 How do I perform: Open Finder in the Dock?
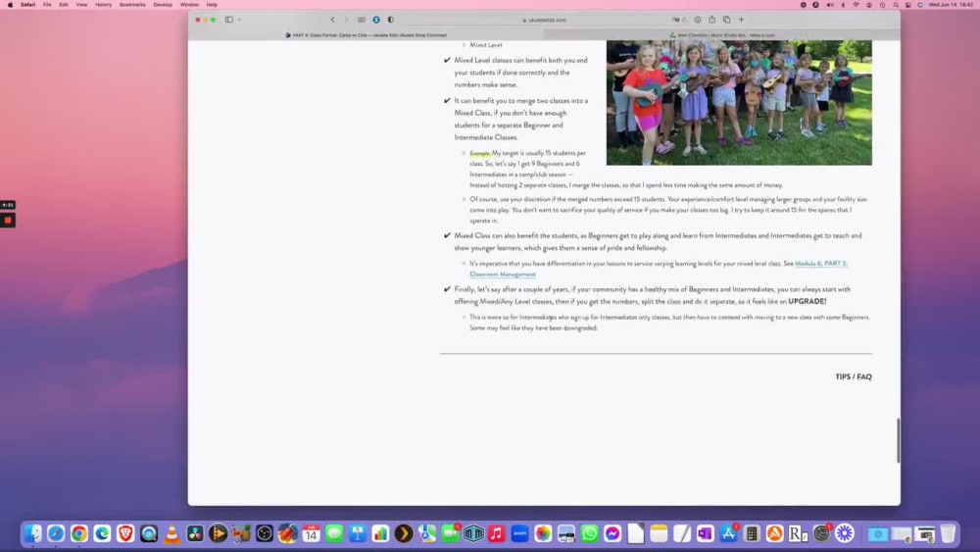(32, 533)
